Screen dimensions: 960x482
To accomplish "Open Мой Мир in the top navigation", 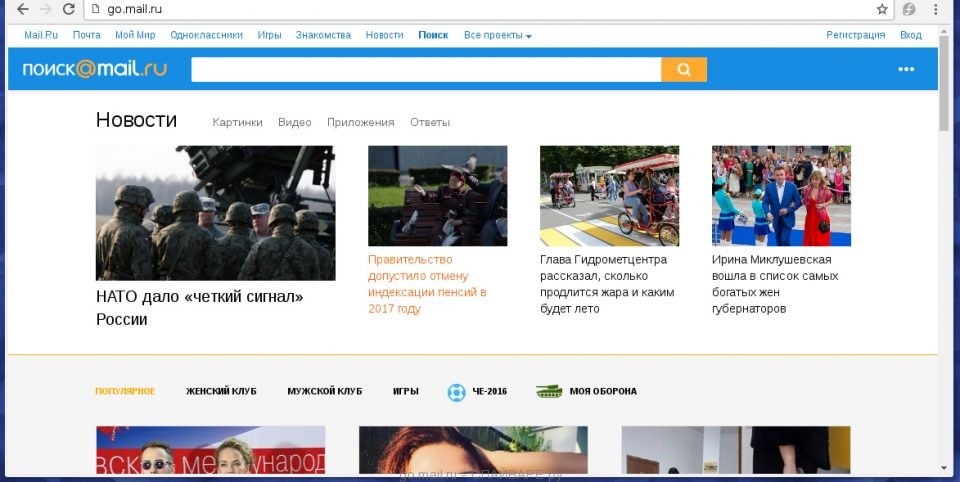I will [135, 35].
